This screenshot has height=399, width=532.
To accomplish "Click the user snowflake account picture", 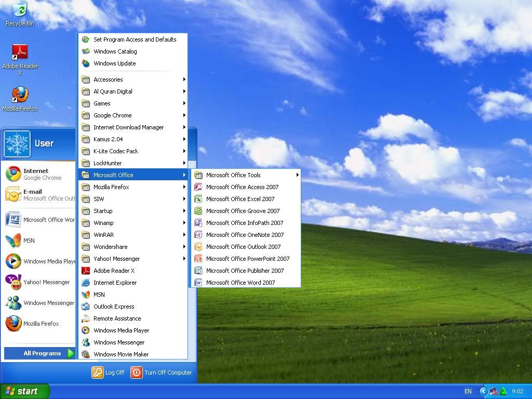I will 17,144.
